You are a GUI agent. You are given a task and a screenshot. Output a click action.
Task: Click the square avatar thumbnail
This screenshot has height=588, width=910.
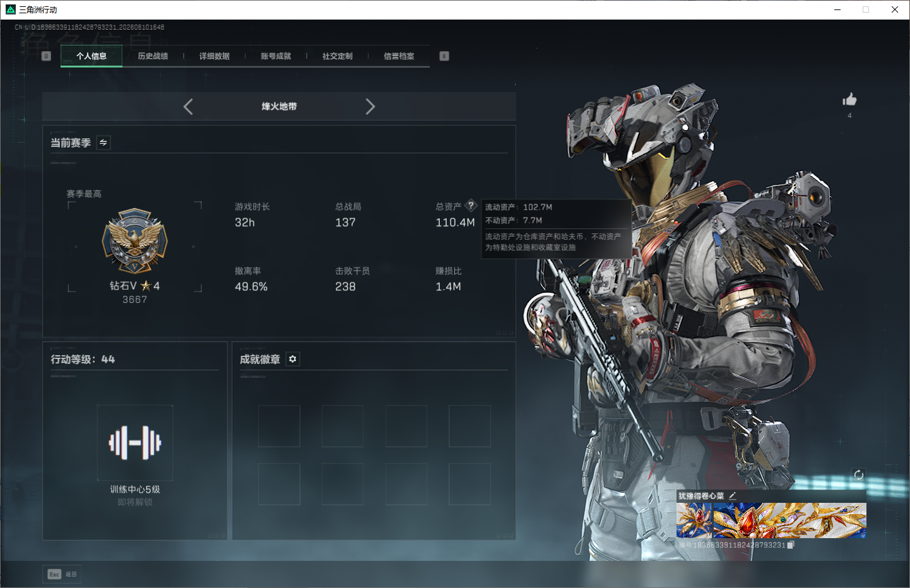pyautogui.click(x=694, y=520)
